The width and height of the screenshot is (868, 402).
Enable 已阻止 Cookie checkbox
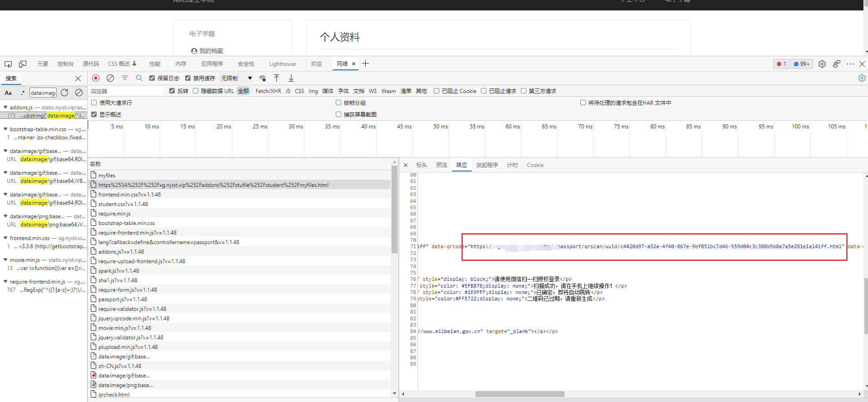(436, 91)
